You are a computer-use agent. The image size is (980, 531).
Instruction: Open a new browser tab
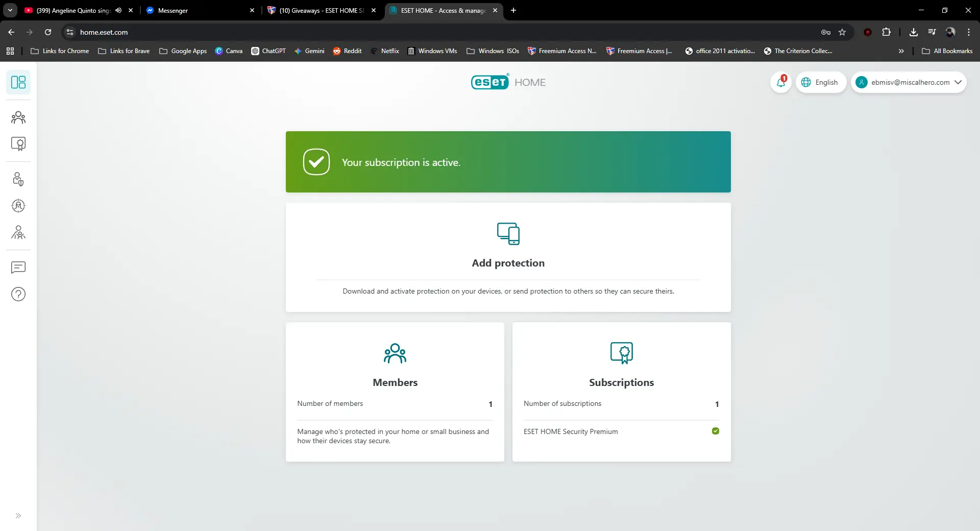(x=513, y=10)
